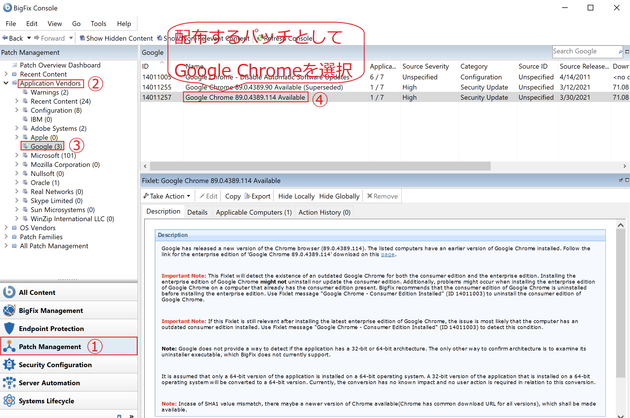Expand the All Patch Management node

[6, 246]
